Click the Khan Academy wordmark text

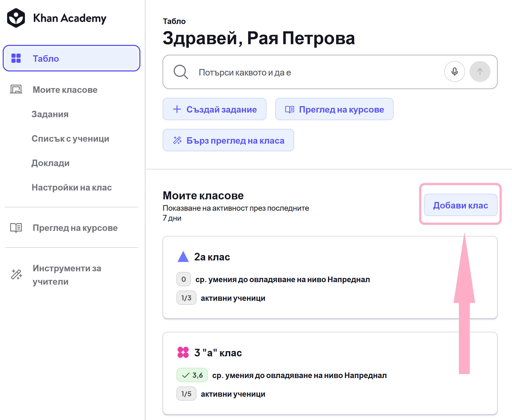pyautogui.click(x=70, y=18)
